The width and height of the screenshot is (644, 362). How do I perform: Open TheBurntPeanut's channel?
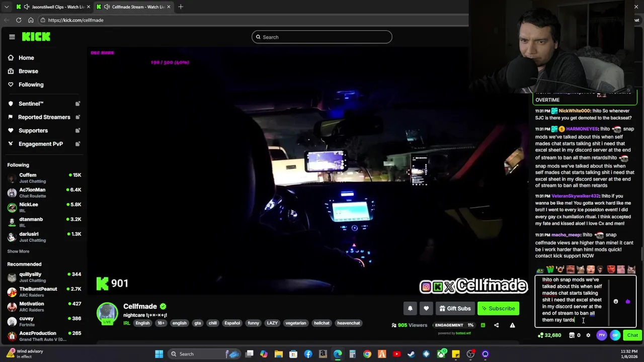click(x=44, y=292)
